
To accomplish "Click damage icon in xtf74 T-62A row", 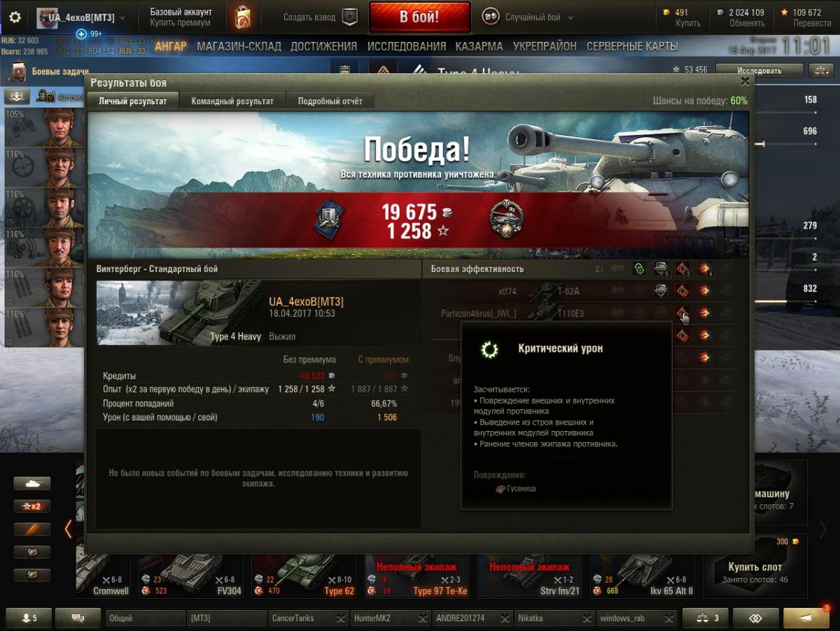I will pos(703,292).
